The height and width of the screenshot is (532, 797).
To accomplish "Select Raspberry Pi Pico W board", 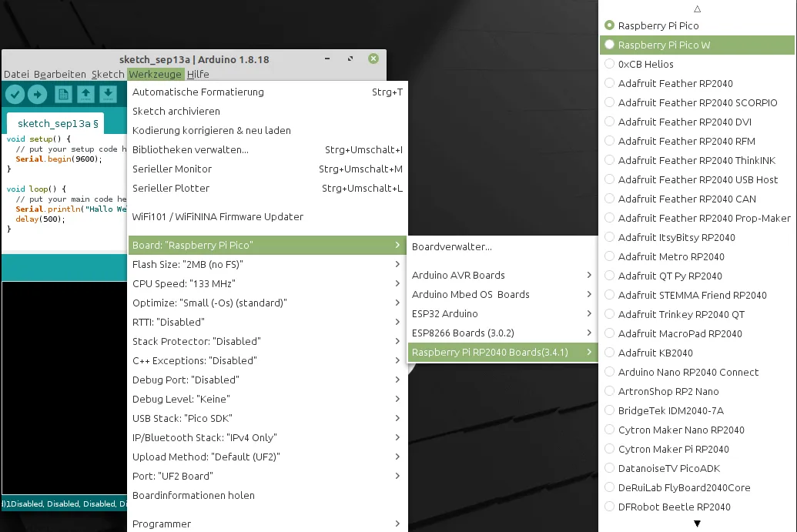I will 664,45.
